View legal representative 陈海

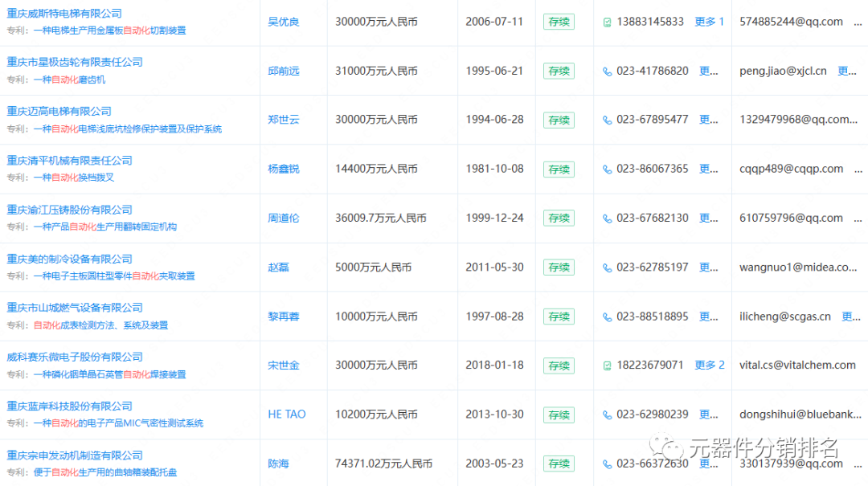pos(278,464)
